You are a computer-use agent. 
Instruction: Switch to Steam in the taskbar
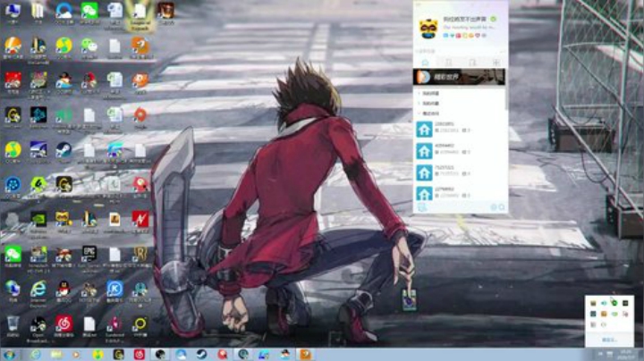(x=201, y=355)
